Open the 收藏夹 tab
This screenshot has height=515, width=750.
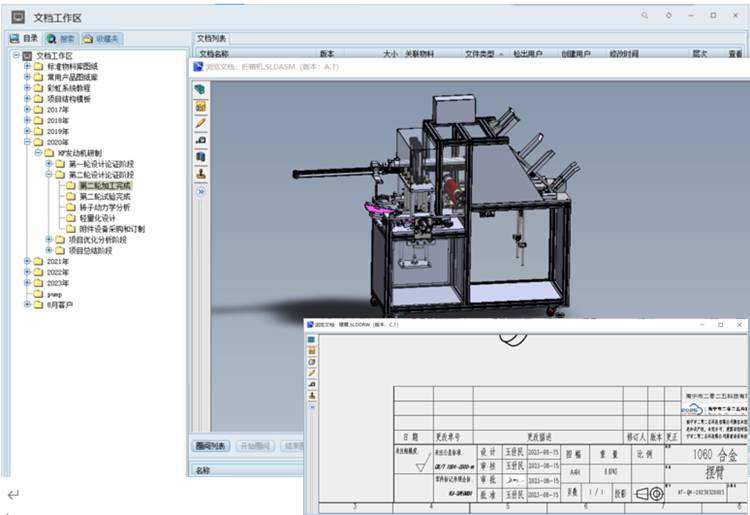103,38
